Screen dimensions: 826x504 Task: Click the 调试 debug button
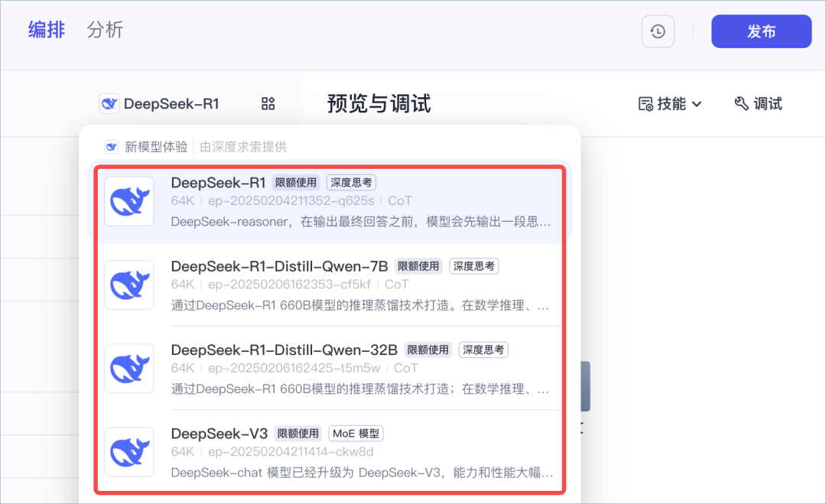click(x=758, y=104)
